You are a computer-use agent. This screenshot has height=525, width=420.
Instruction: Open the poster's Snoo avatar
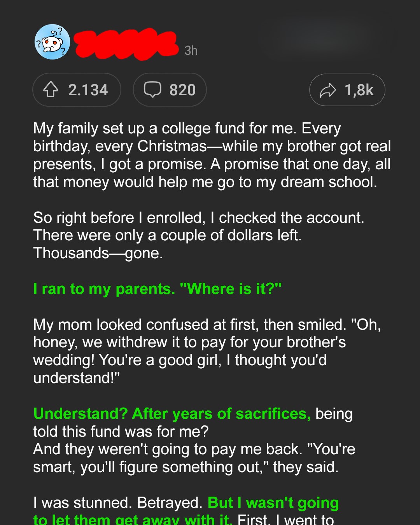tap(52, 42)
